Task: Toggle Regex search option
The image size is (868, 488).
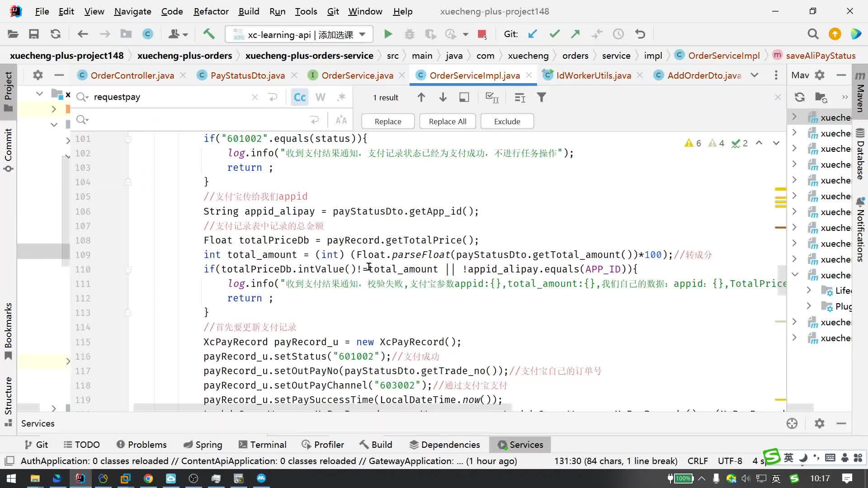Action: (341, 97)
